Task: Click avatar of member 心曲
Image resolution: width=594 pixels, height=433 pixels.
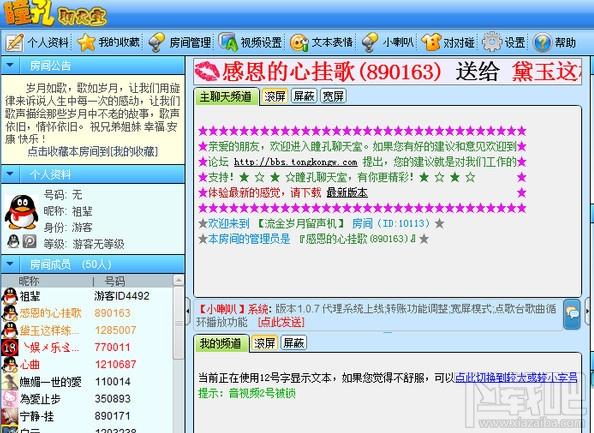Action: pos(9,364)
